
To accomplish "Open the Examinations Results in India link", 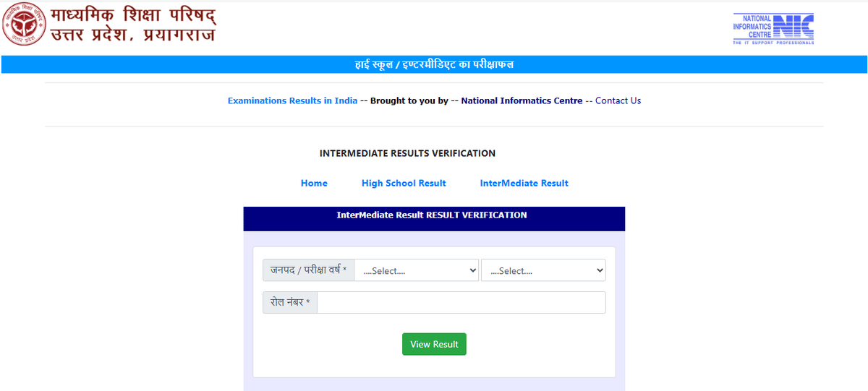I will (292, 100).
